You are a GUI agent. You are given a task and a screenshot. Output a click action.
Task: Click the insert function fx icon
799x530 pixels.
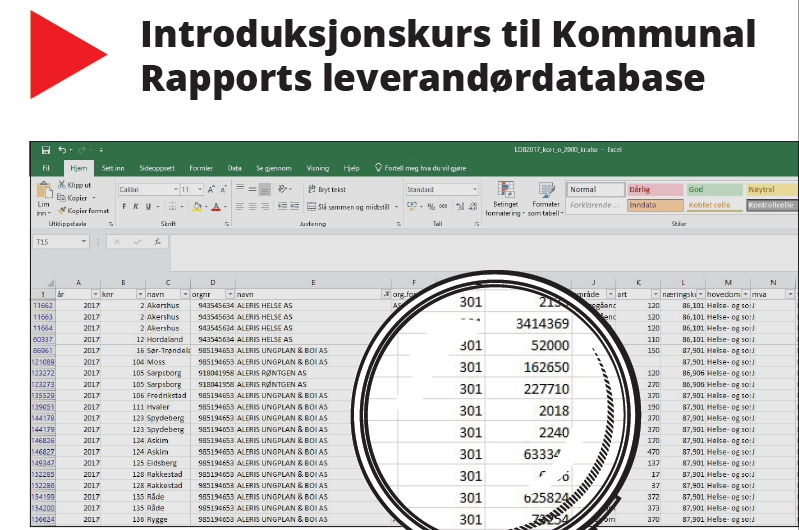click(x=157, y=242)
